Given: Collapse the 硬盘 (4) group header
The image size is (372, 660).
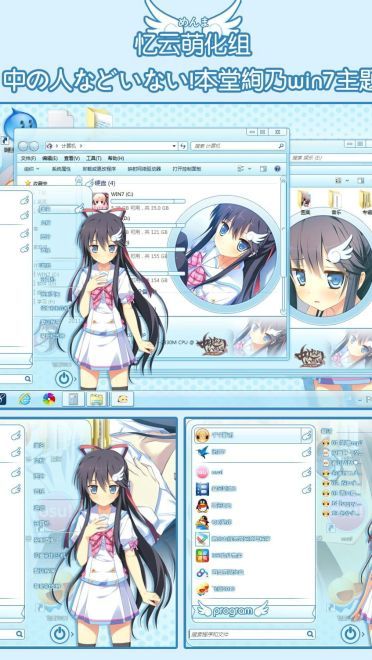Looking at the screenshot, I should tap(104, 183).
